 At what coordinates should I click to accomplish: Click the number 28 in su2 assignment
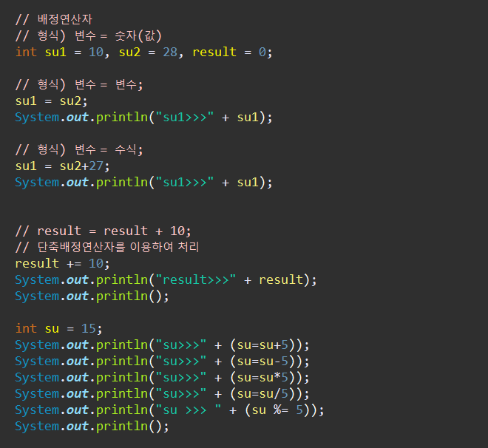(x=170, y=52)
